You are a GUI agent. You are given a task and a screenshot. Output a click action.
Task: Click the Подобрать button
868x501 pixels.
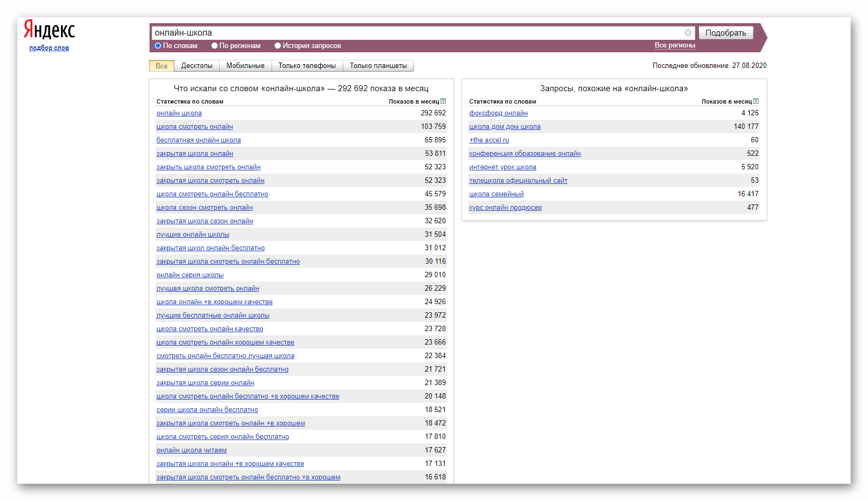(725, 33)
